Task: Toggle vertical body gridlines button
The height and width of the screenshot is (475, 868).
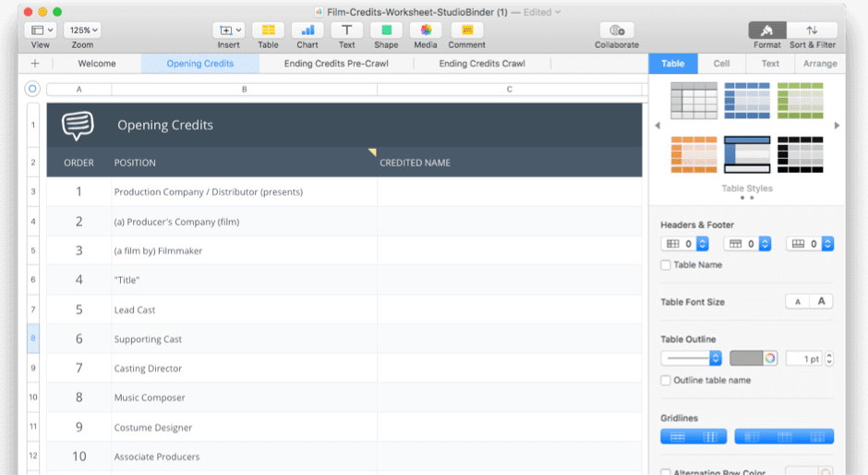Action: (710, 437)
